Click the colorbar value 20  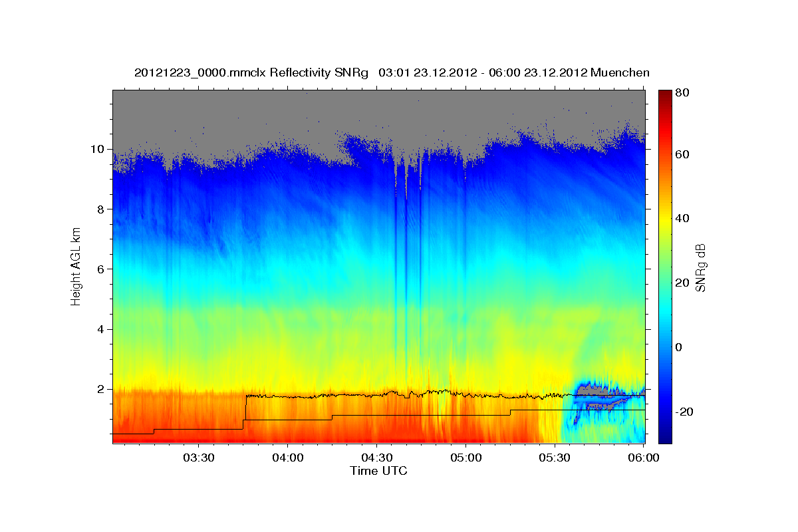point(683,283)
